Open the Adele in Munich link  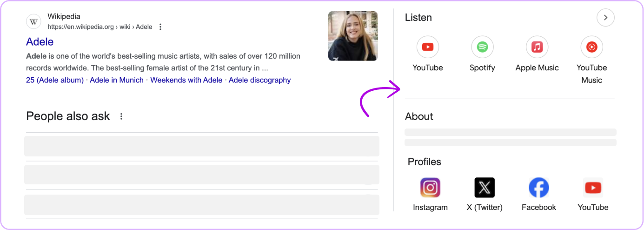click(117, 80)
